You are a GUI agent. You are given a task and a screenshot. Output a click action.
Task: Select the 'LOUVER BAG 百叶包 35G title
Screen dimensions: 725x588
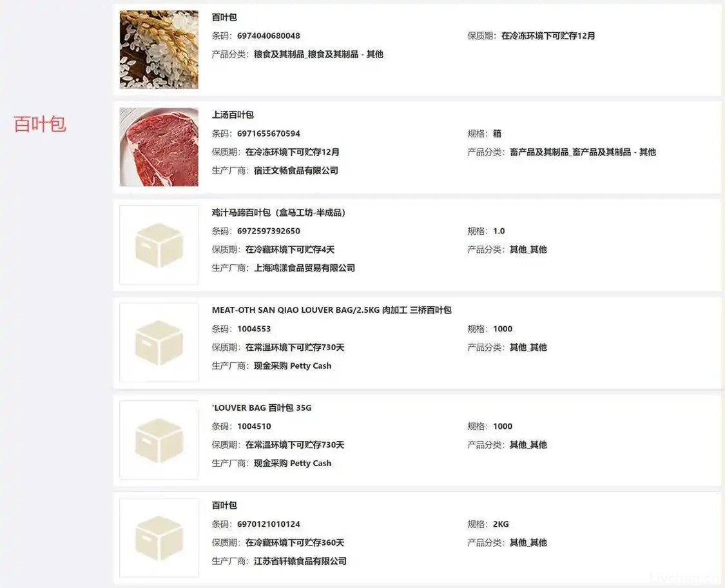point(262,407)
